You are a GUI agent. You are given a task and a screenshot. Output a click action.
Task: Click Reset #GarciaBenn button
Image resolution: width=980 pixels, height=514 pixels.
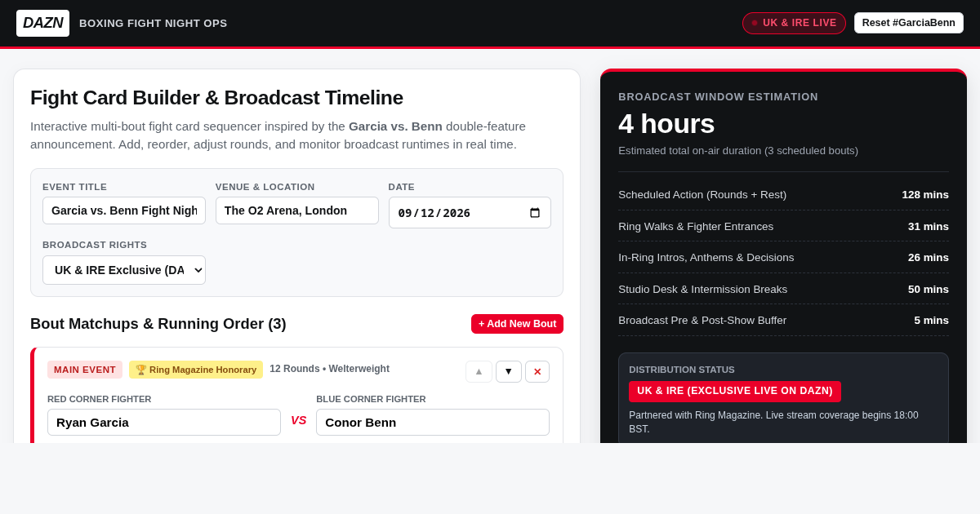pyautogui.click(x=909, y=23)
